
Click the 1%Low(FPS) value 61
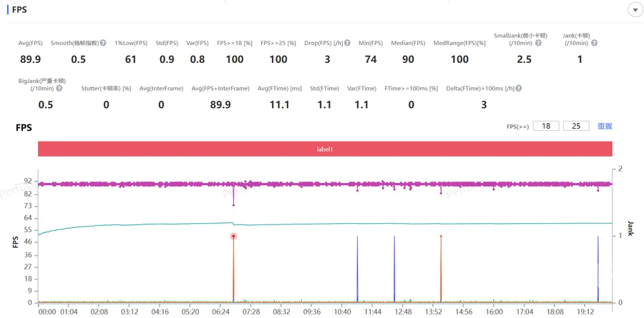click(131, 59)
